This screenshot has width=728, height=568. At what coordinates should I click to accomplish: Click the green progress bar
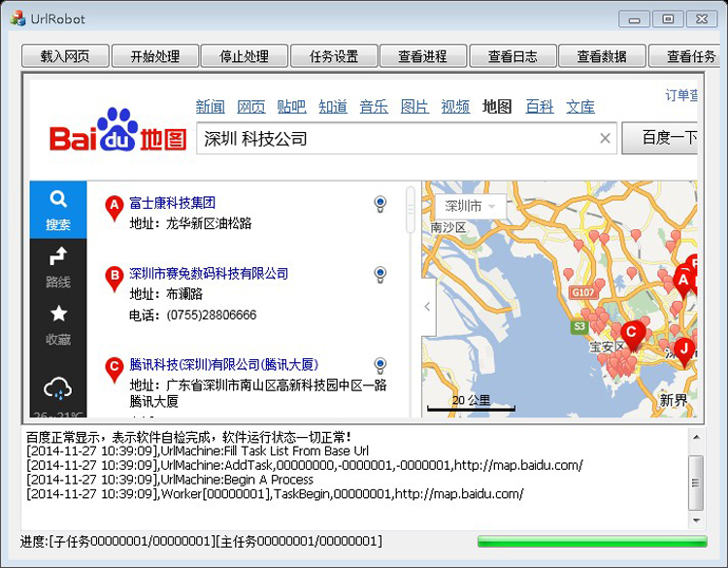592,541
